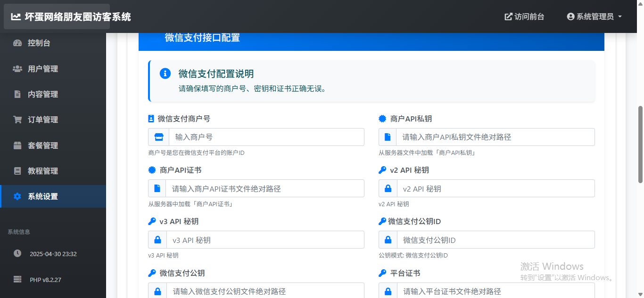This screenshot has height=298, width=644.
Task: Click the 访问前台 link
Action: tap(524, 16)
